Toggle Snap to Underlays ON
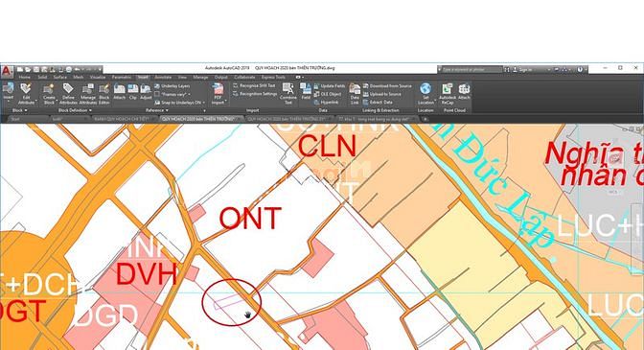 (x=178, y=103)
